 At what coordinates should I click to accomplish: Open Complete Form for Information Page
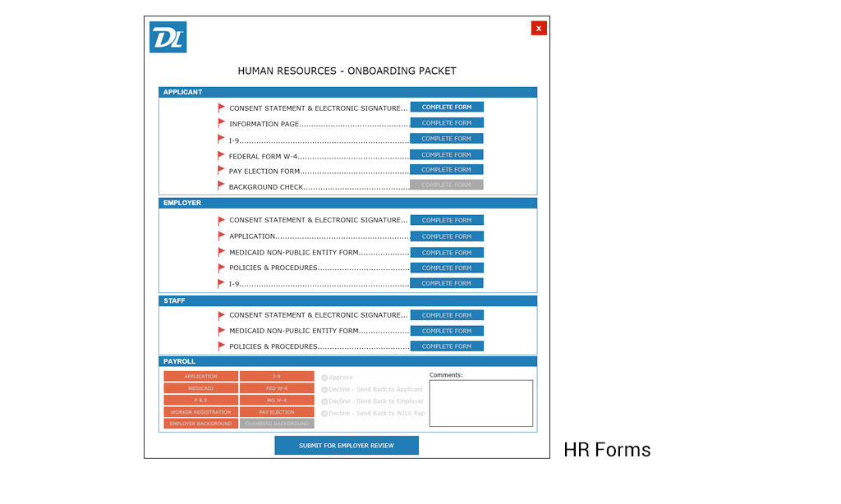[x=447, y=123]
